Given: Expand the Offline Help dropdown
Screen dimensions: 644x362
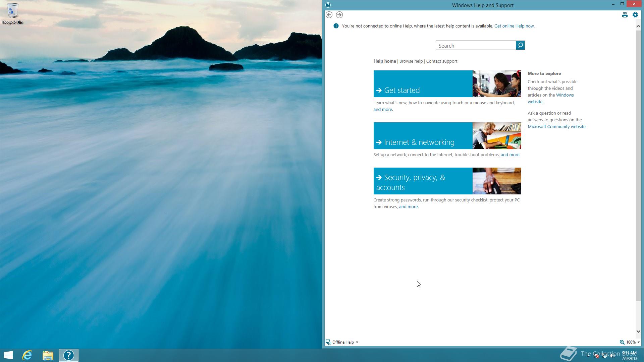Looking at the screenshot, I should pyautogui.click(x=342, y=342).
